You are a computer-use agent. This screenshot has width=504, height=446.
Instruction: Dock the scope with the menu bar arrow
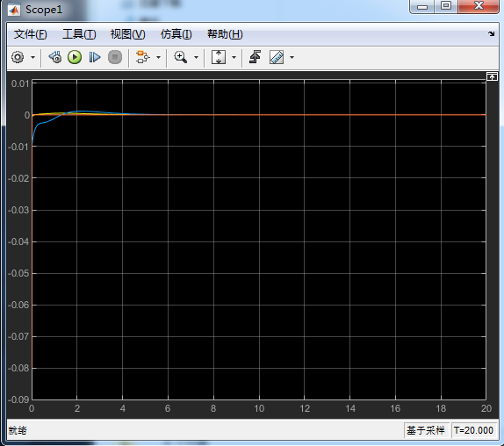(x=491, y=33)
